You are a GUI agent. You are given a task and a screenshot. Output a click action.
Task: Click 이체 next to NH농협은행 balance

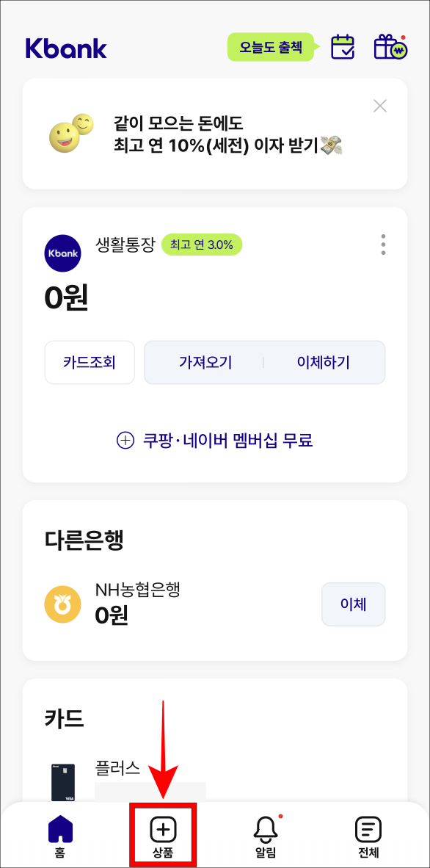coord(353,604)
